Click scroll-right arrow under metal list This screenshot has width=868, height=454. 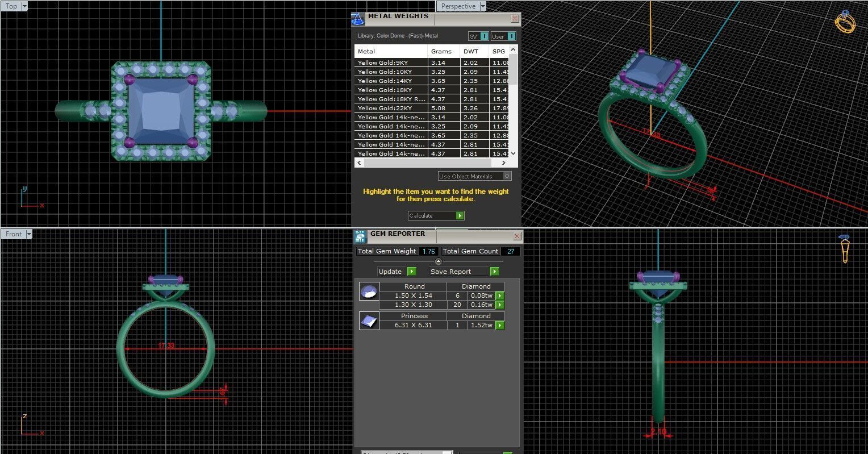[x=505, y=163]
